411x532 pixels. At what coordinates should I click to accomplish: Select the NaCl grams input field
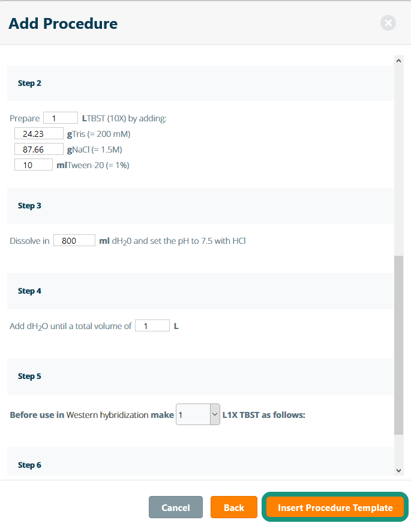click(38, 150)
